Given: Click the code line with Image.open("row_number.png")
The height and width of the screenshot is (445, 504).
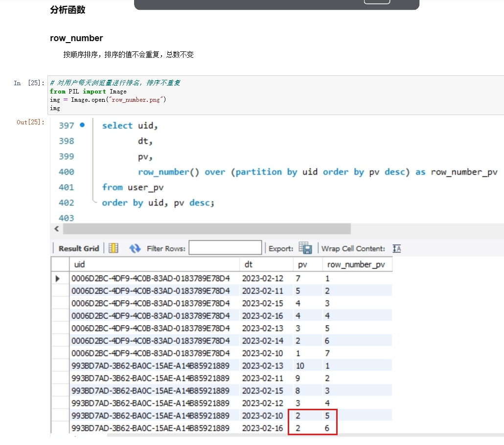Looking at the screenshot, I should tap(108, 100).
